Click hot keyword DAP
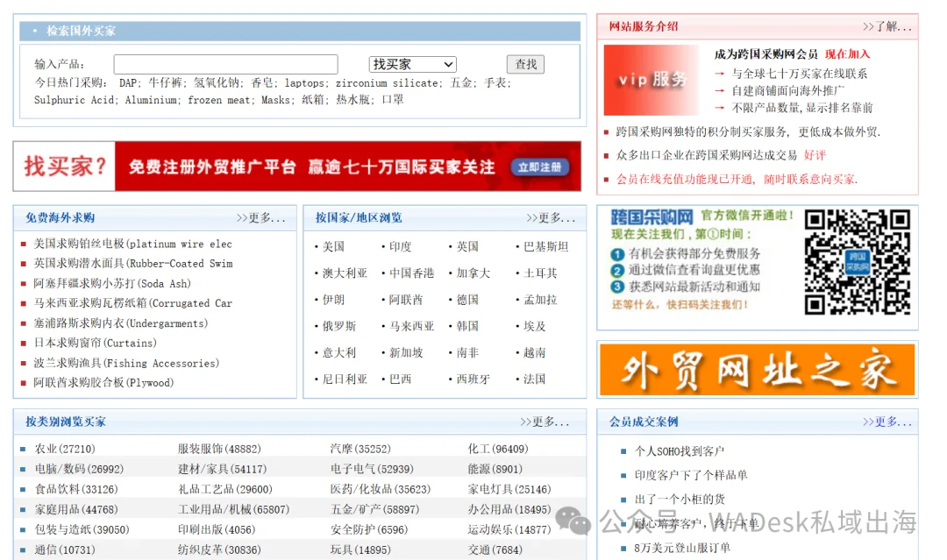Image resolution: width=947 pixels, height=560 pixels. point(128,83)
